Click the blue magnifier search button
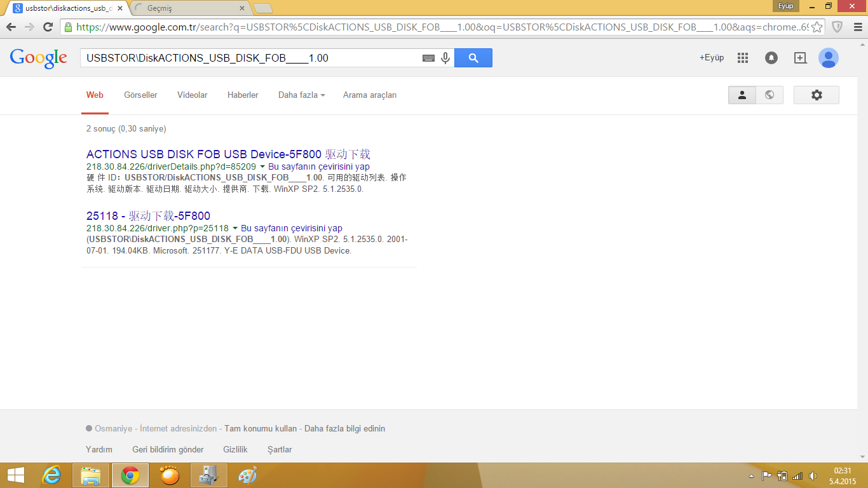Image resolution: width=868 pixels, height=488 pixels. coord(473,58)
